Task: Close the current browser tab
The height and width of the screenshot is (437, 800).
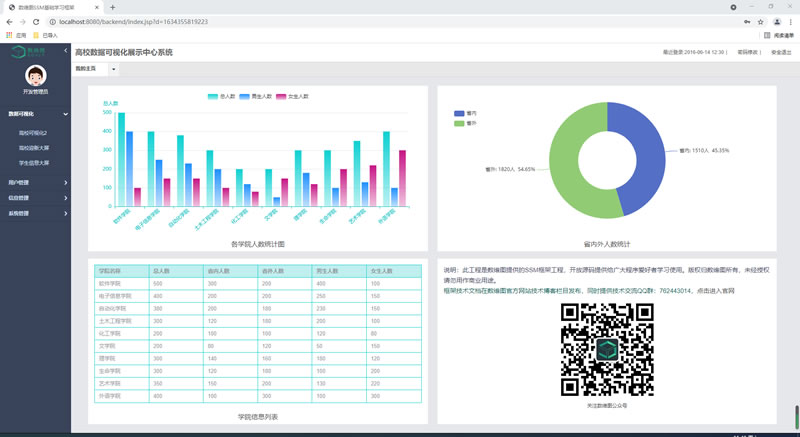Action: tap(97, 7)
